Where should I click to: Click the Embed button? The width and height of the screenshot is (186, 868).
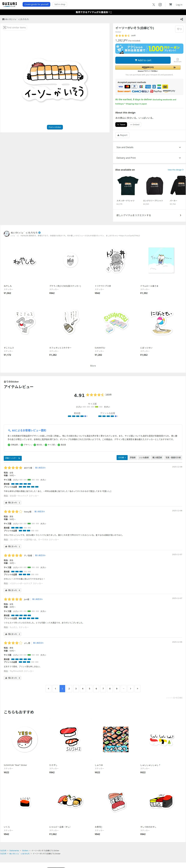pyautogui.click(x=135, y=125)
